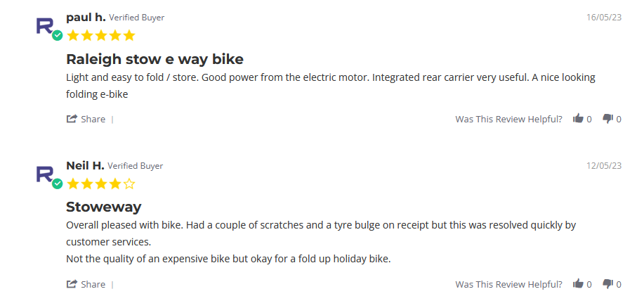Thumbs down Neil H.'s review
This screenshot has width=644, height=308.
point(607,284)
